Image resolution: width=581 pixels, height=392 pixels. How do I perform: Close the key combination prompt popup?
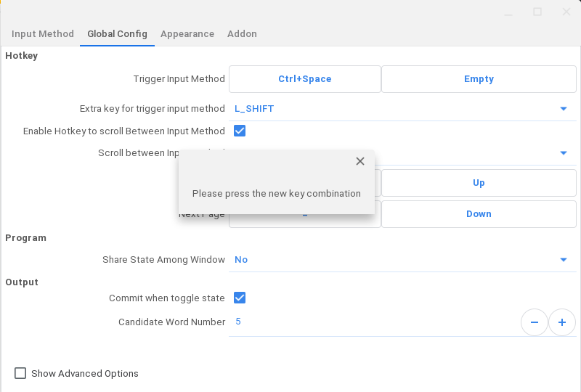[x=360, y=161]
